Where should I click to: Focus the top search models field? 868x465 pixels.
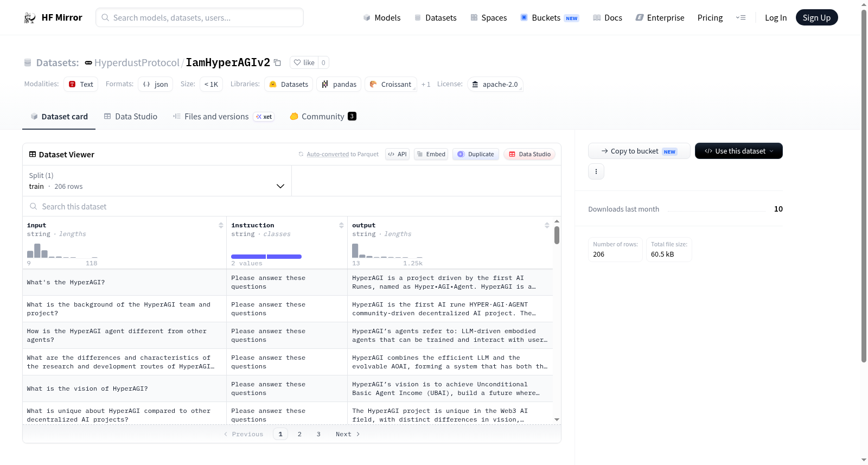pos(200,17)
